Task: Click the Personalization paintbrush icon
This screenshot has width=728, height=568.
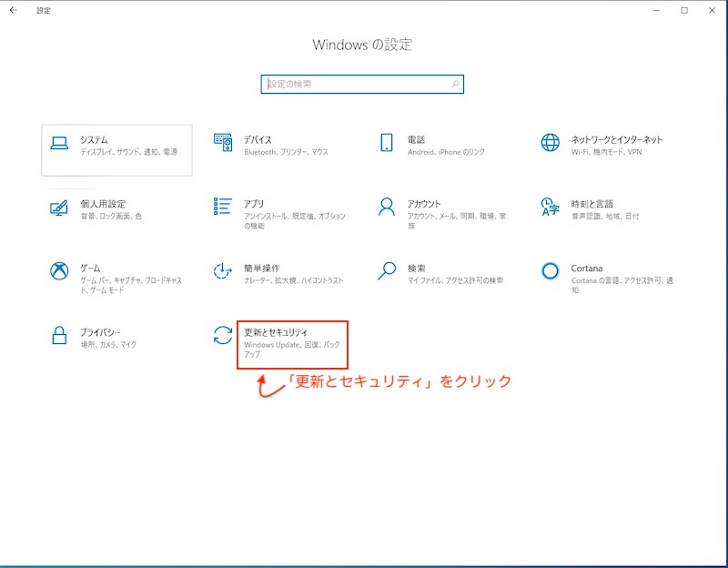Action: point(59,208)
